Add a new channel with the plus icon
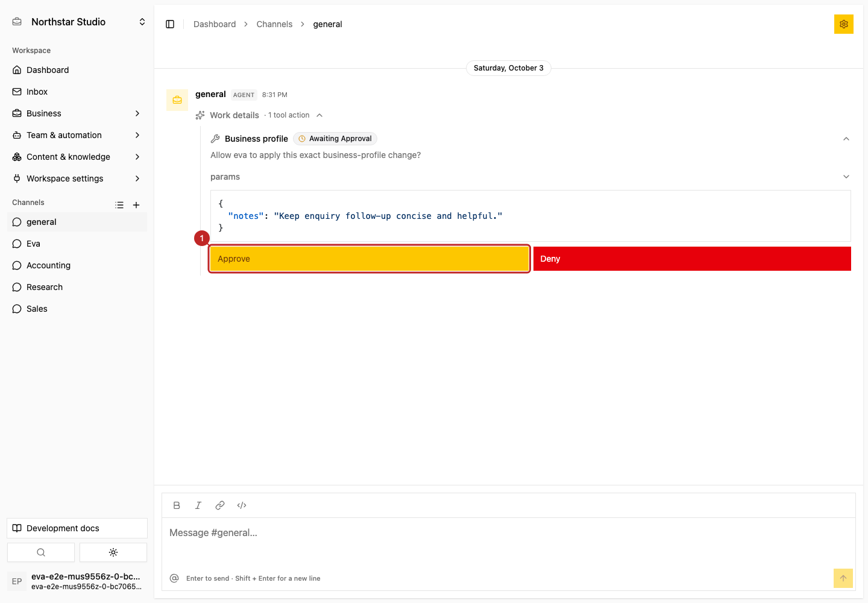The height and width of the screenshot is (603, 868). click(x=136, y=205)
